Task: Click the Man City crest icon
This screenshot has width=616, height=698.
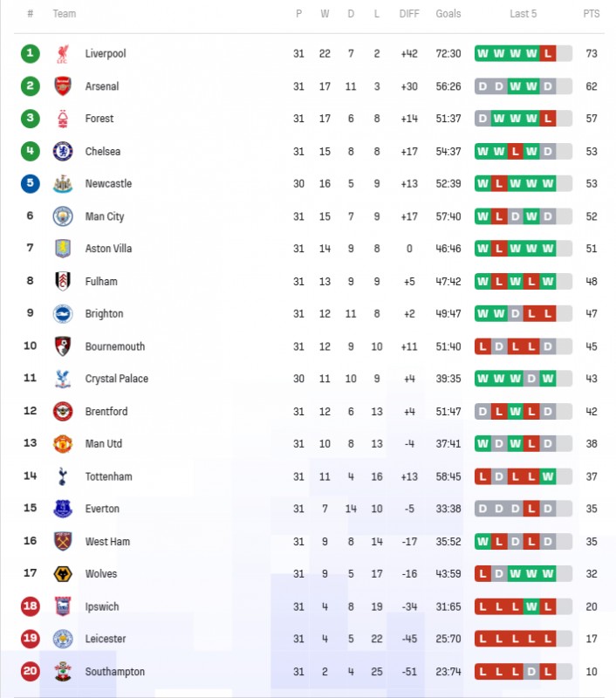Action: click(x=63, y=216)
